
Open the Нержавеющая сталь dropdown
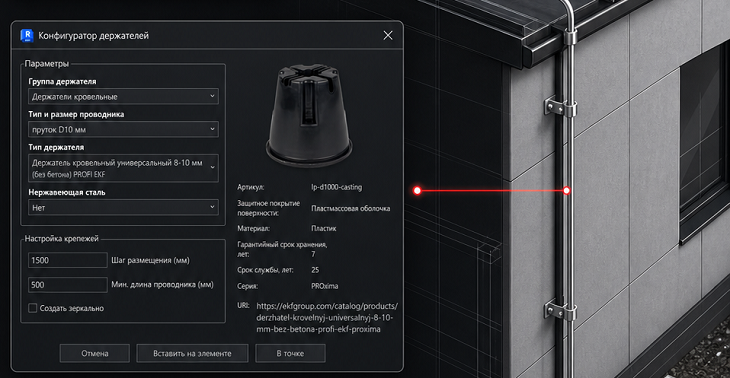(123, 208)
